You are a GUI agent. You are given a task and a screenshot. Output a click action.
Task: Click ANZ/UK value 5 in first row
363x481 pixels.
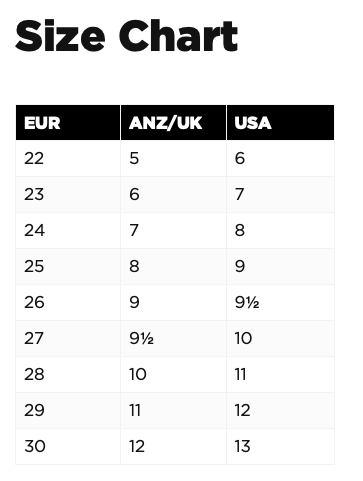coord(173,158)
